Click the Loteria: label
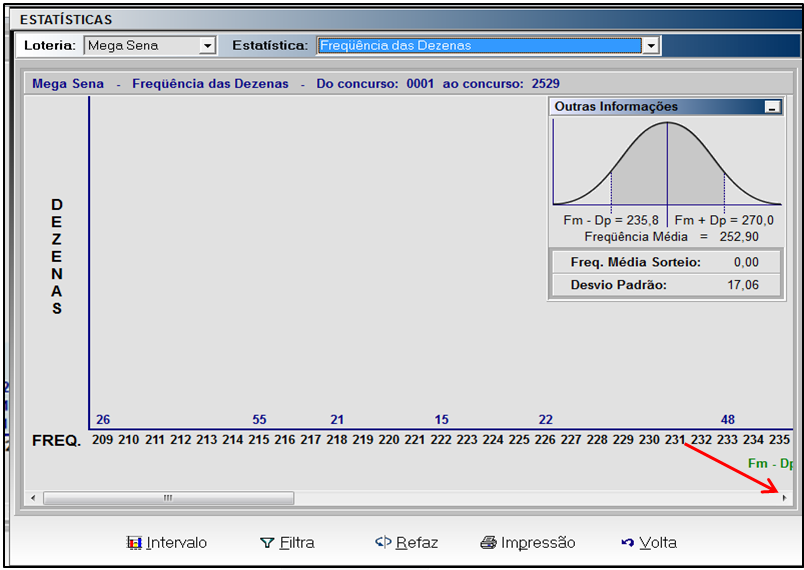This screenshot has width=804, height=570. click(x=50, y=46)
